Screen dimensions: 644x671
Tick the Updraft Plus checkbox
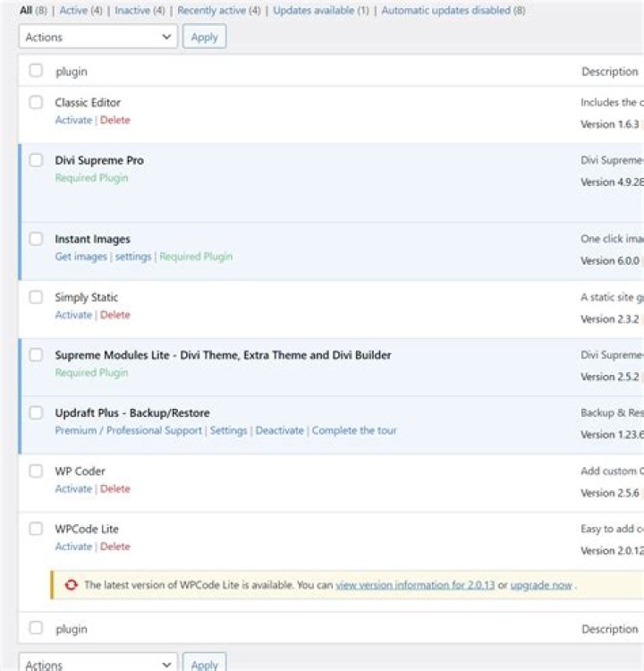[x=36, y=412]
